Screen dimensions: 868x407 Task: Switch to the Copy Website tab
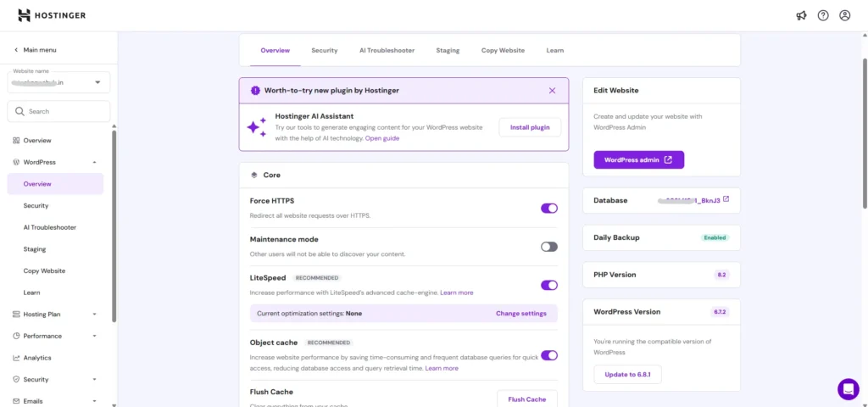pyautogui.click(x=504, y=50)
